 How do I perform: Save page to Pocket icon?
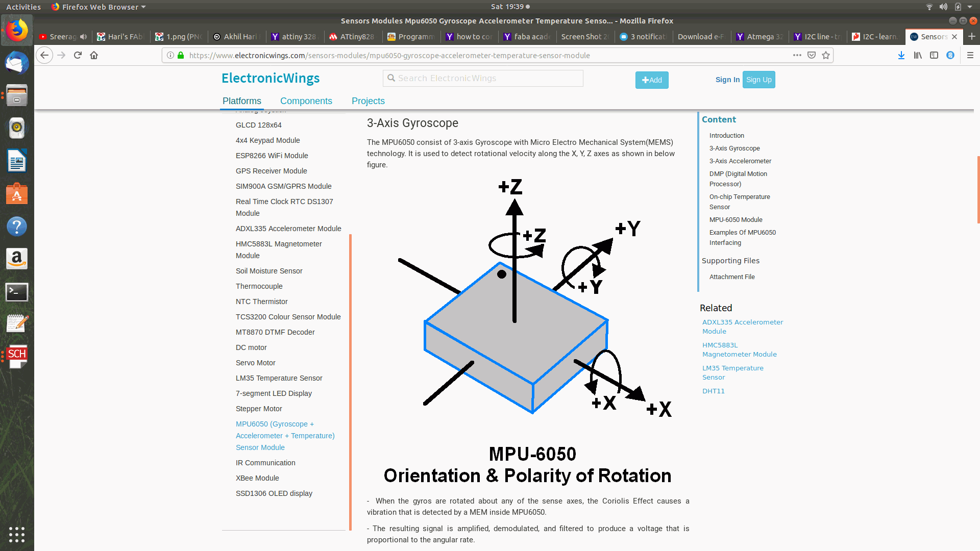pyautogui.click(x=812, y=55)
